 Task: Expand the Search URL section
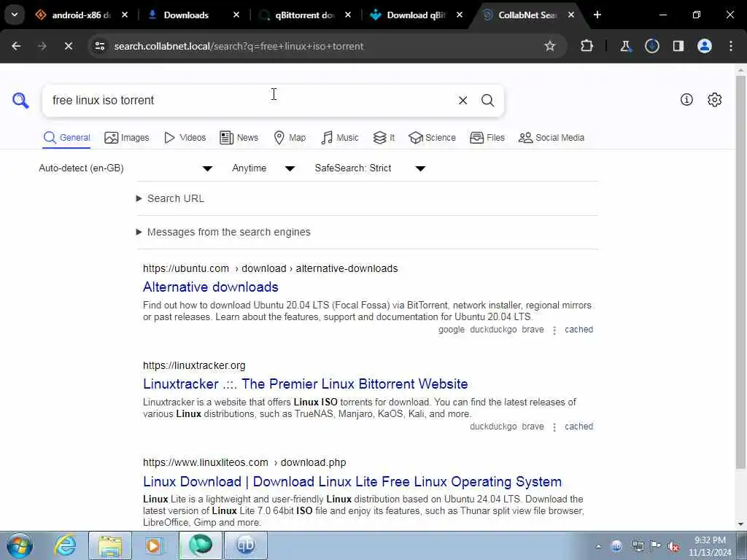pos(171,198)
